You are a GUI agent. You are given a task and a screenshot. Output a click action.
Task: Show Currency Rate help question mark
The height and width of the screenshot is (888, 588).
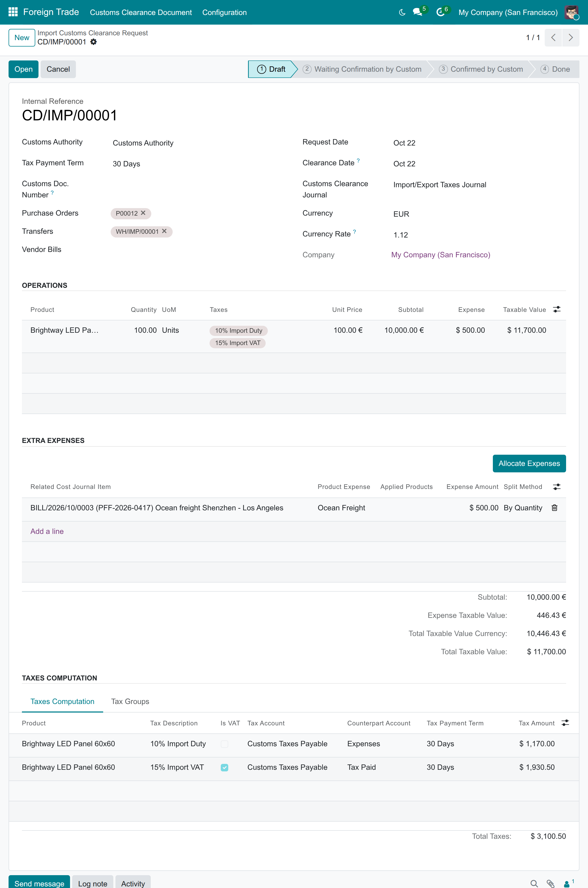tap(354, 232)
